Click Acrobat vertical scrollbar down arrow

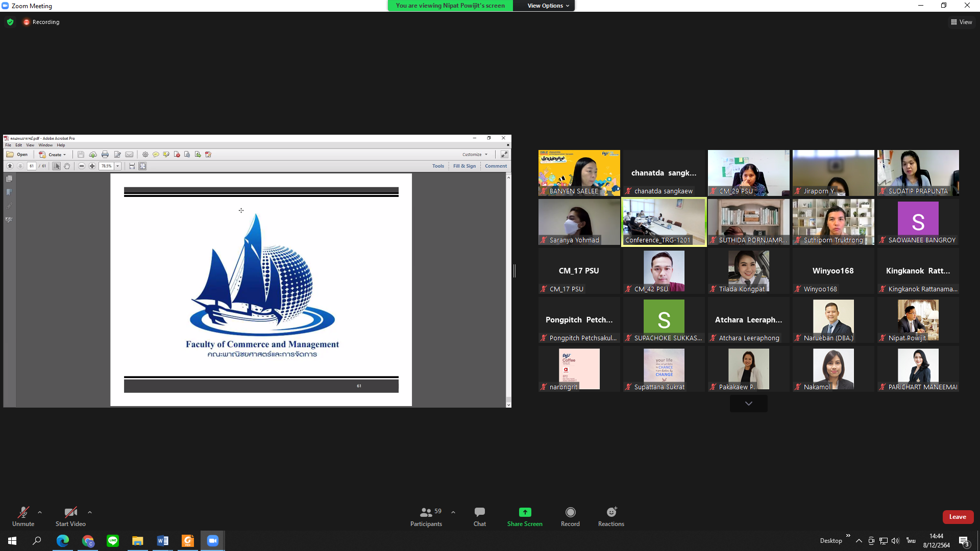tap(508, 405)
